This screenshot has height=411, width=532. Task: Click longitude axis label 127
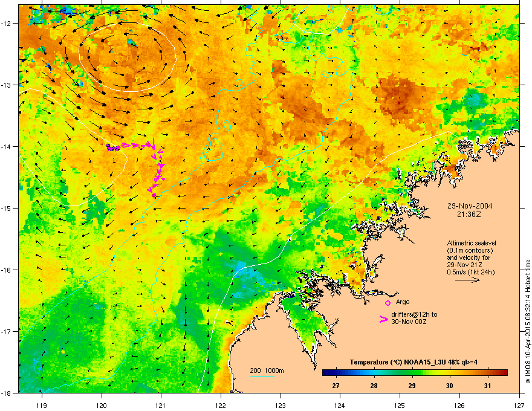[519, 405]
